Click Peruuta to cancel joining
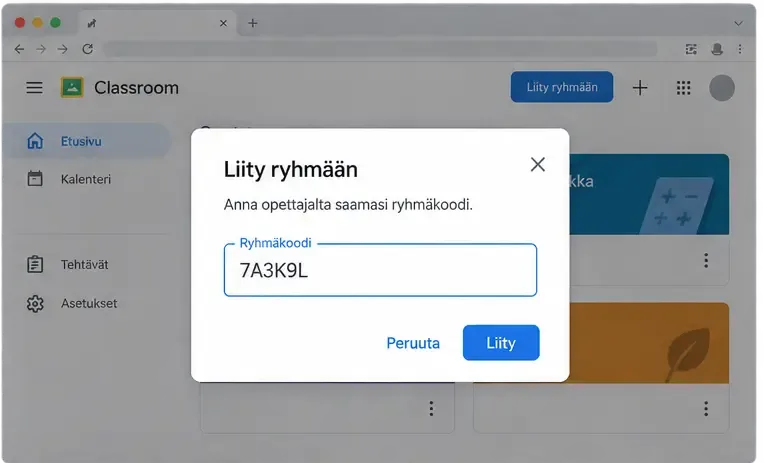This screenshot has height=463, width=764. coord(413,343)
